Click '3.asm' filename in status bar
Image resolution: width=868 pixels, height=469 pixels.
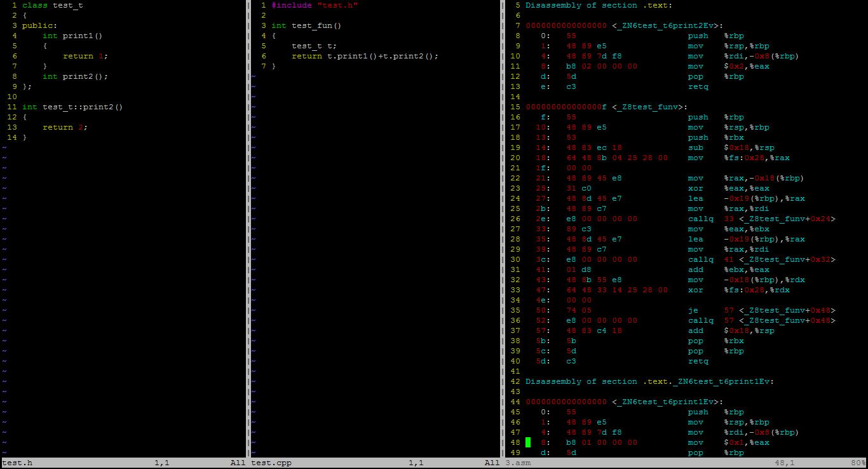[x=518, y=463]
